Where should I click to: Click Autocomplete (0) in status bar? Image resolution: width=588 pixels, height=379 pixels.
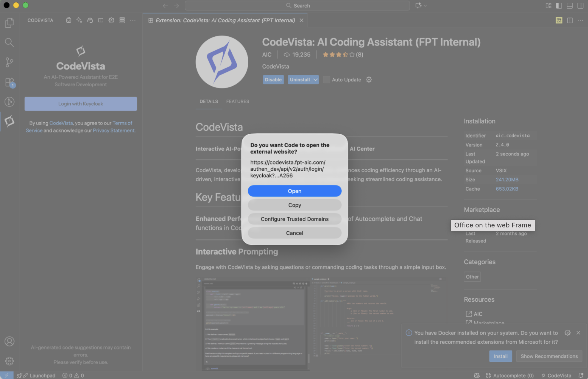(510, 375)
